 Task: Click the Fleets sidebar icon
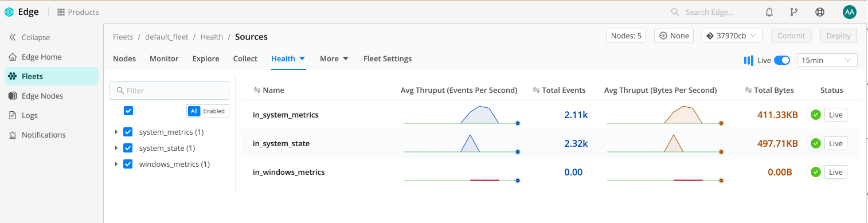tap(13, 76)
